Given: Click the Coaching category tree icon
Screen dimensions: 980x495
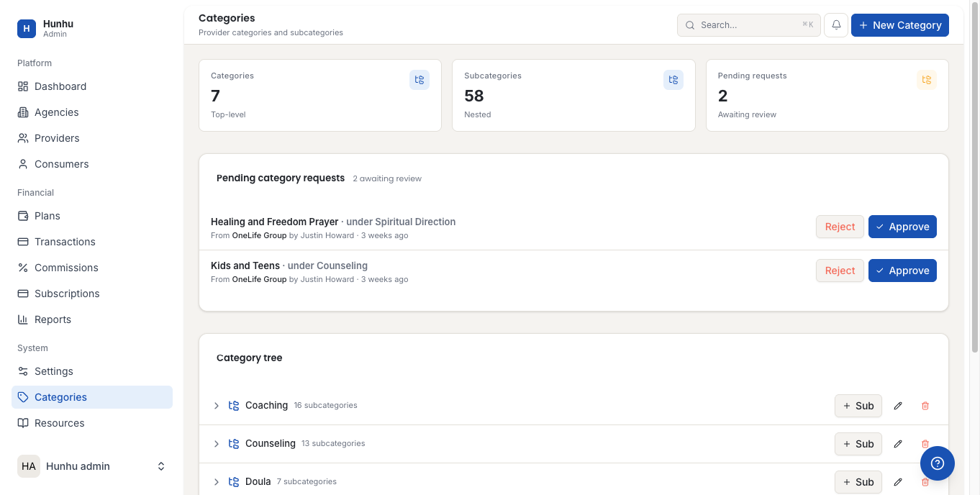Looking at the screenshot, I should pyautogui.click(x=234, y=406).
